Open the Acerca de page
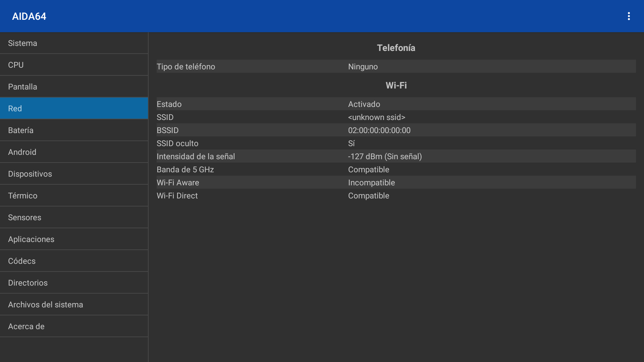This screenshot has height=362, width=644. point(74,326)
